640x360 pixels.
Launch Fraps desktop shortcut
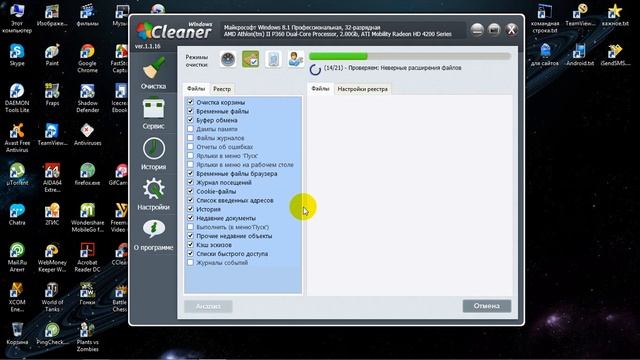click(52, 95)
